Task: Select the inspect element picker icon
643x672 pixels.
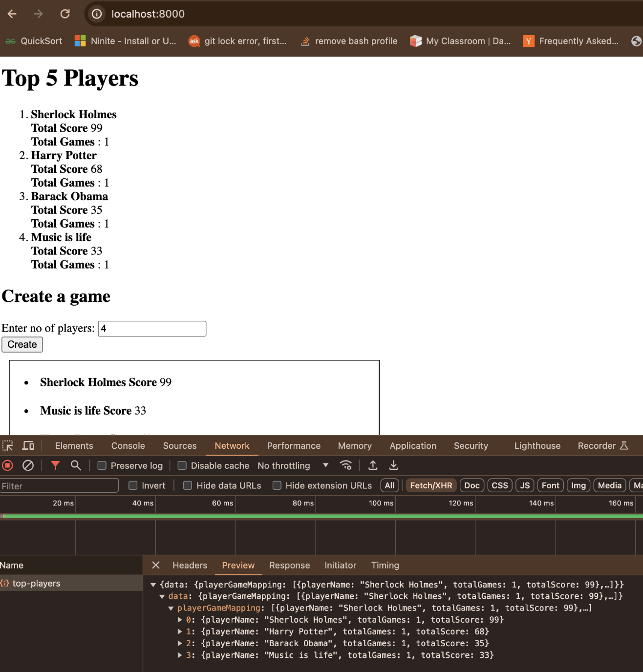Action: [x=8, y=445]
